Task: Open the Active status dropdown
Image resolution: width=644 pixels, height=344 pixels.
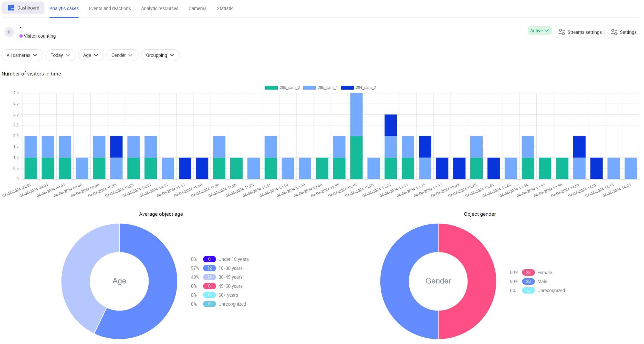Action: 539,31
